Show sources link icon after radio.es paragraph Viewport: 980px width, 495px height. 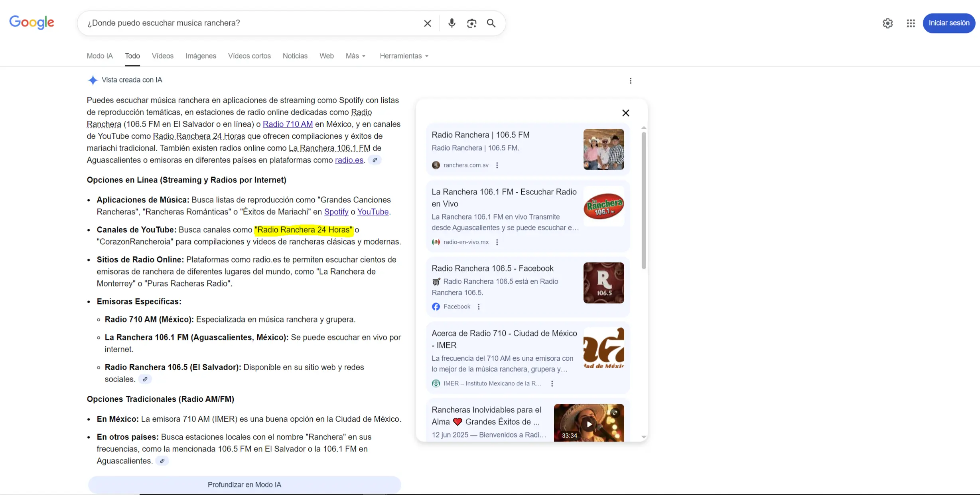pyautogui.click(x=375, y=160)
